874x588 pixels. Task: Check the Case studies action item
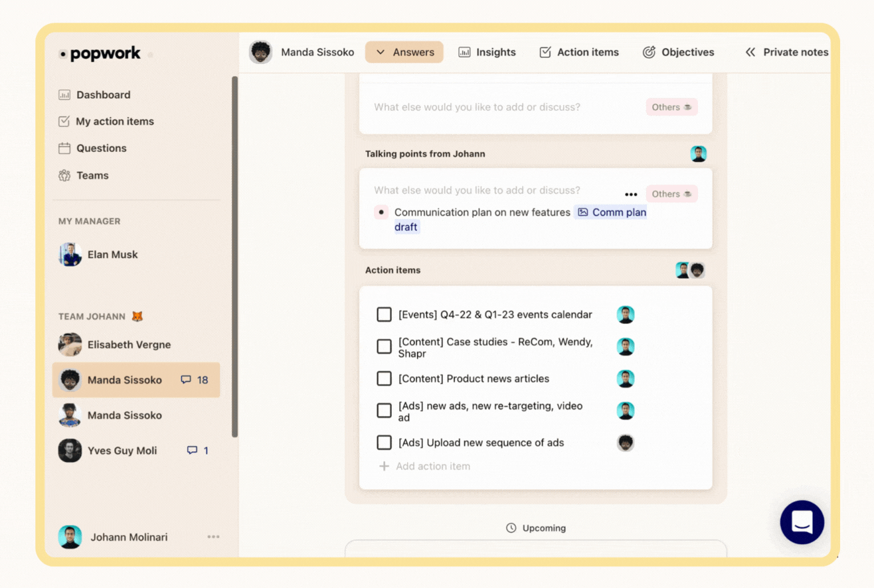[384, 346]
